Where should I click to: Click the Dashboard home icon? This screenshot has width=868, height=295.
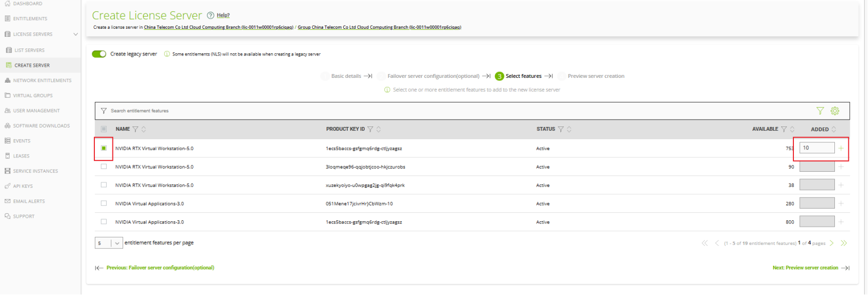[7, 3]
